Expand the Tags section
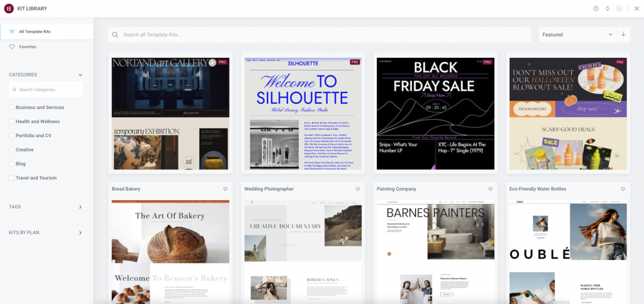This screenshot has height=304, width=644. coord(80,207)
